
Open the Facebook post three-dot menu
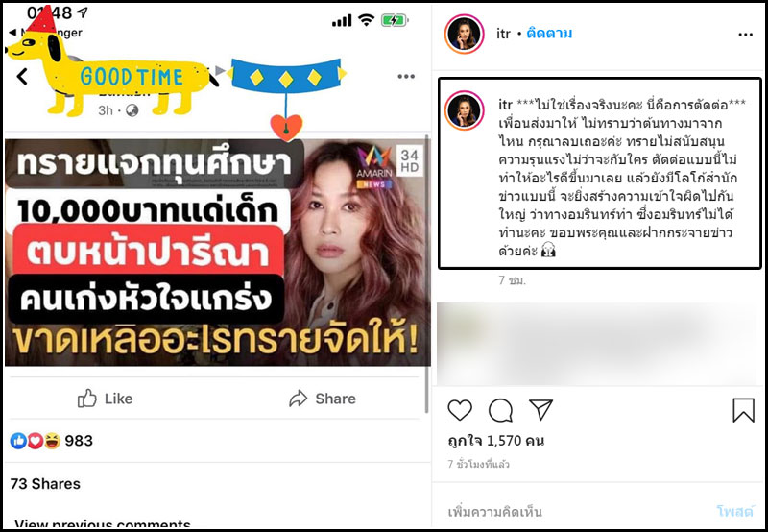tap(406, 77)
